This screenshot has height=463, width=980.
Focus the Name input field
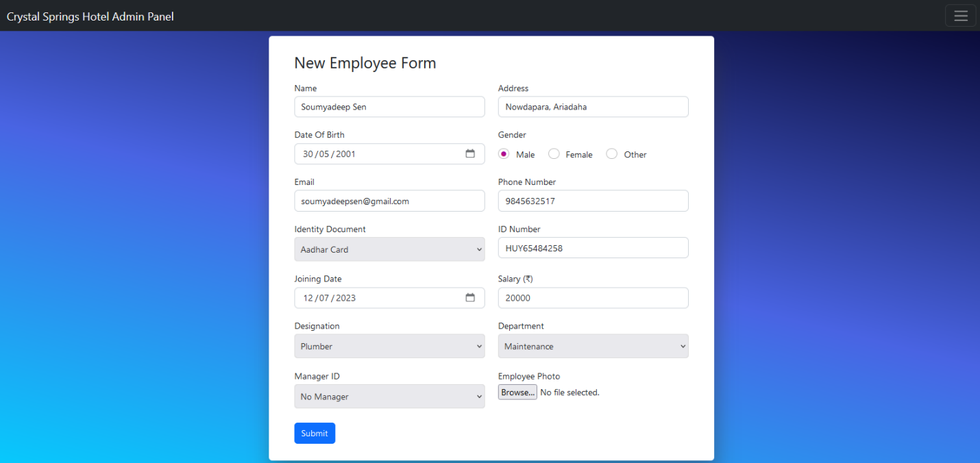pyautogui.click(x=389, y=107)
